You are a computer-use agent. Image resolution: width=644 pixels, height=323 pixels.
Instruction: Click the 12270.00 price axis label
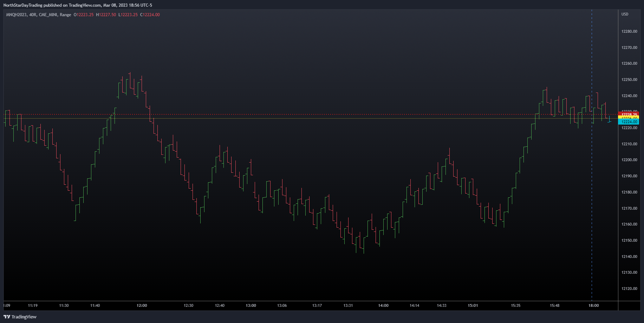click(x=629, y=47)
